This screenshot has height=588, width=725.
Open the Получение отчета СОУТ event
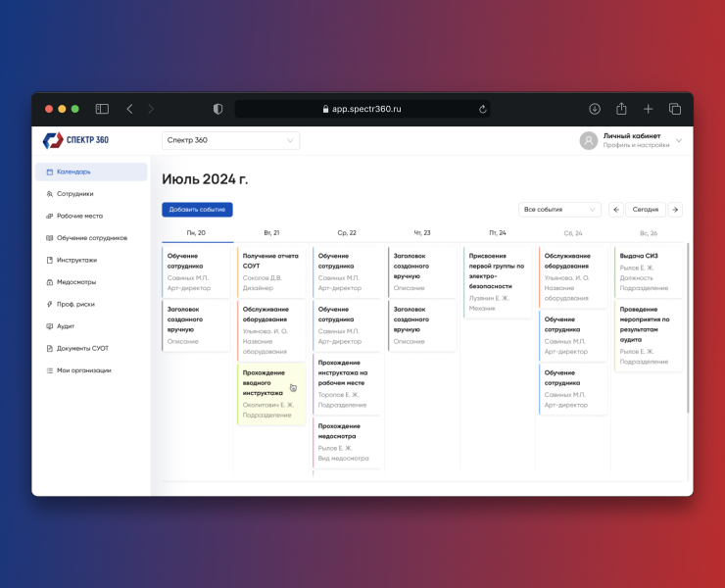tap(271, 272)
